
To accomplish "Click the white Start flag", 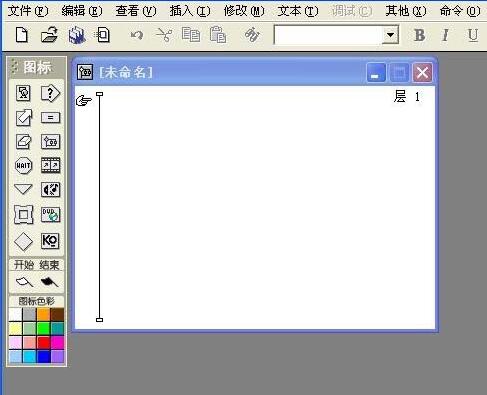I will click(24, 282).
